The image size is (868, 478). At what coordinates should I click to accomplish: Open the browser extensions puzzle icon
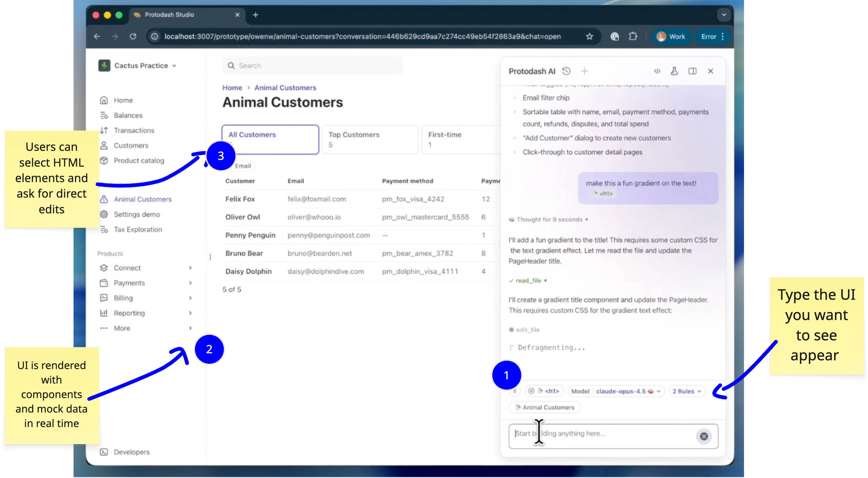[633, 36]
